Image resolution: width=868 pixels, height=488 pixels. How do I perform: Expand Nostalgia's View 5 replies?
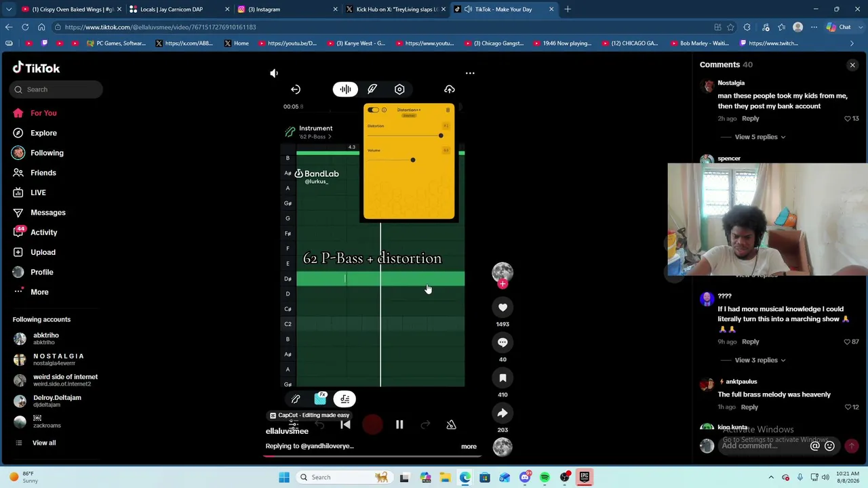[x=759, y=137]
